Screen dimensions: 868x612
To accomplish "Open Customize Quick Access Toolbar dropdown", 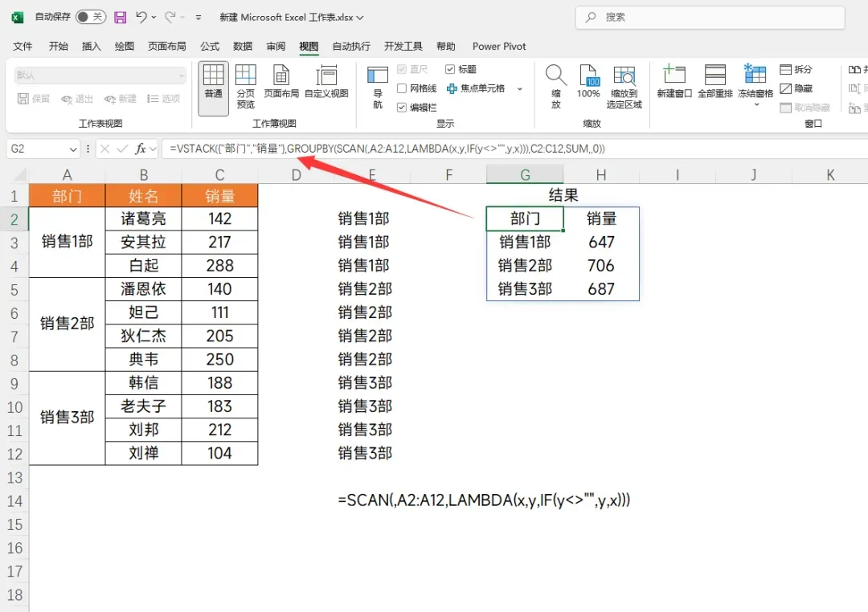I will (199, 17).
